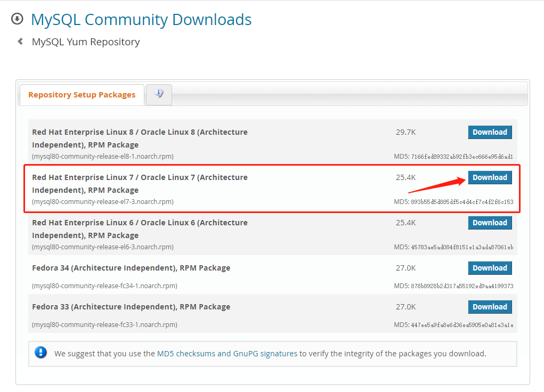
Task: Click the blue exclamation info icon
Action: (x=40, y=353)
